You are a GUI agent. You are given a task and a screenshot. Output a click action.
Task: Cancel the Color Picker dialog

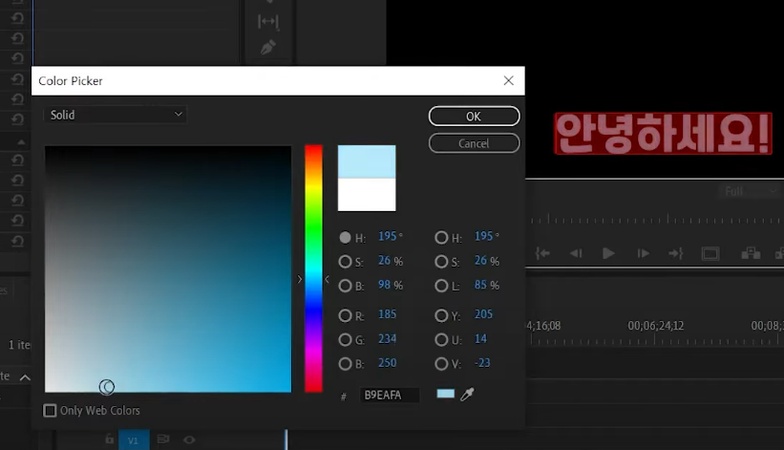[x=474, y=144]
